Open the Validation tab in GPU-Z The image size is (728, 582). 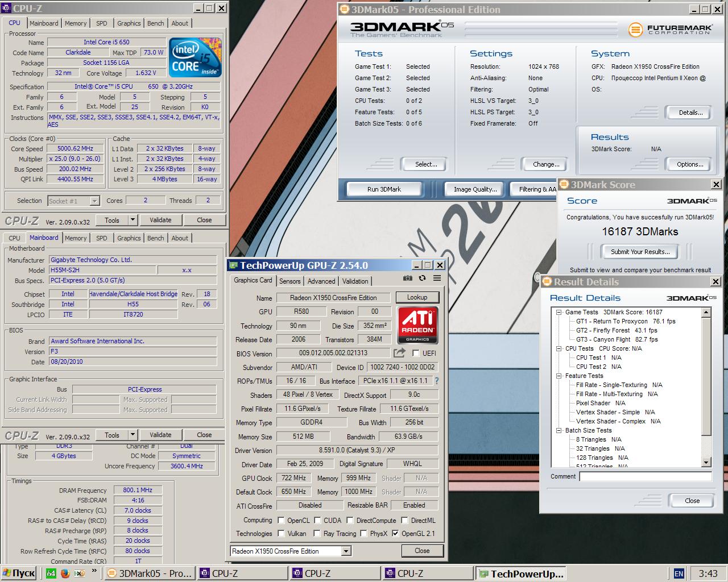tap(355, 281)
